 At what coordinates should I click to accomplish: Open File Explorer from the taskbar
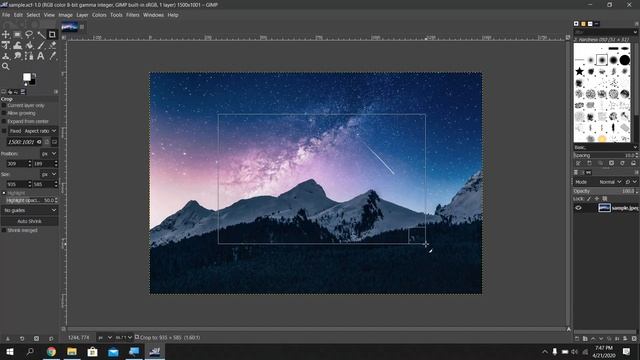72,351
